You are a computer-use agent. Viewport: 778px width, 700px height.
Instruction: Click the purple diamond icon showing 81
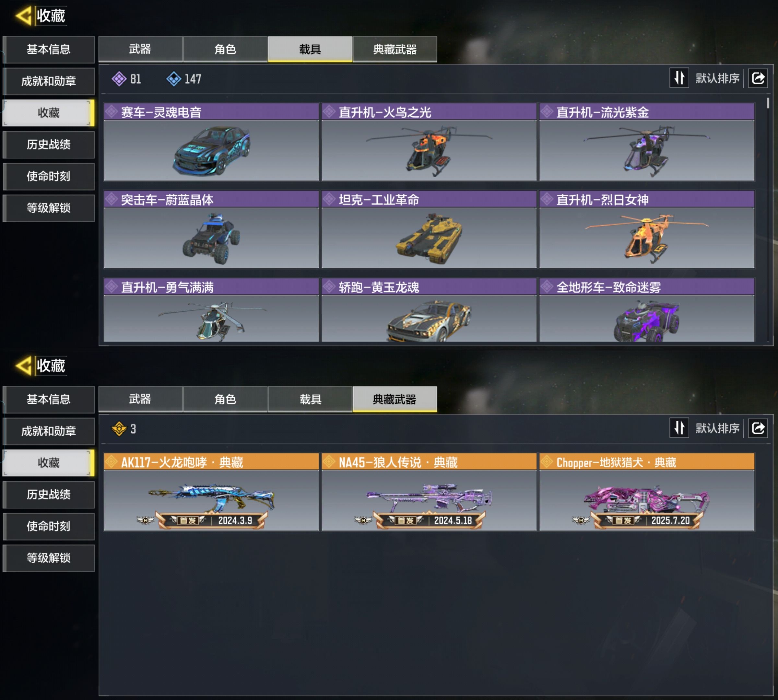[x=119, y=79]
